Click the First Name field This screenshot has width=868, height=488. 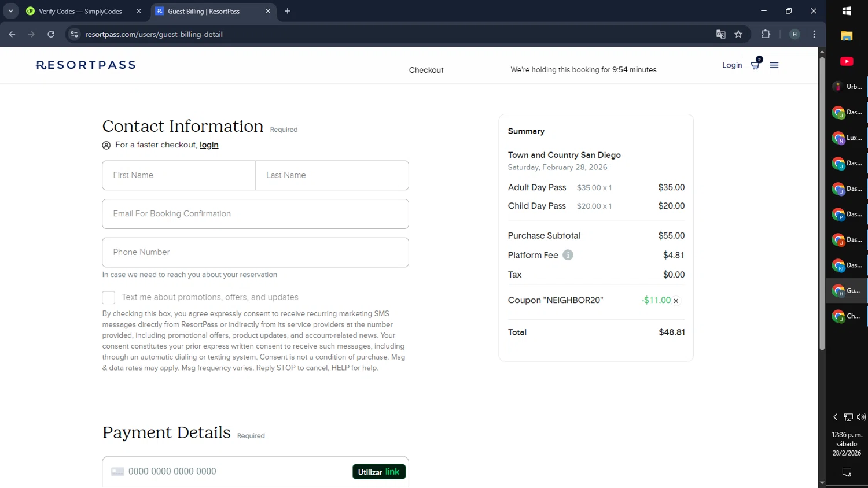point(179,175)
